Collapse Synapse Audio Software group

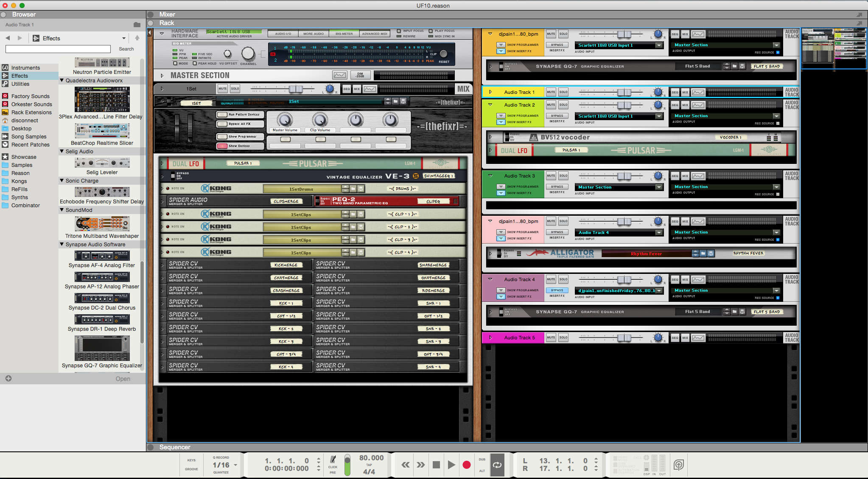(x=62, y=244)
